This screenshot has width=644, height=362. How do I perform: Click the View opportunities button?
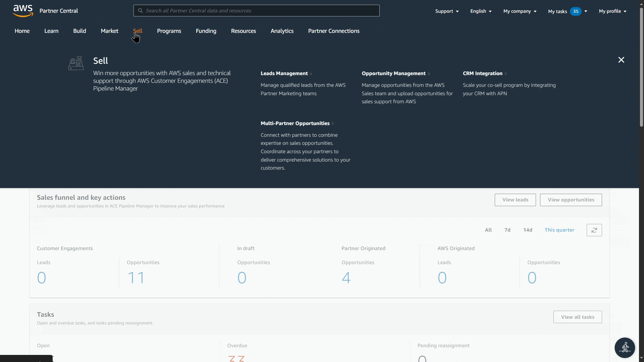click(571, 200)
